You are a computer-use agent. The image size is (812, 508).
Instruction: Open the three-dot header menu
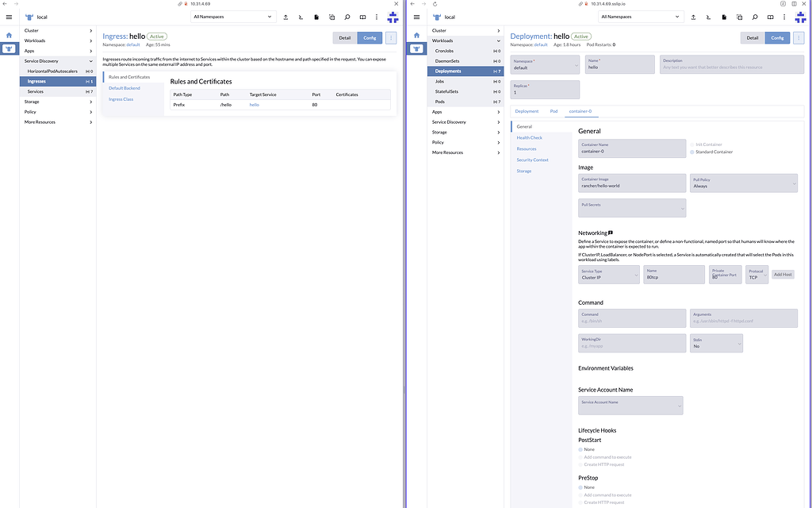coord(377,16)
